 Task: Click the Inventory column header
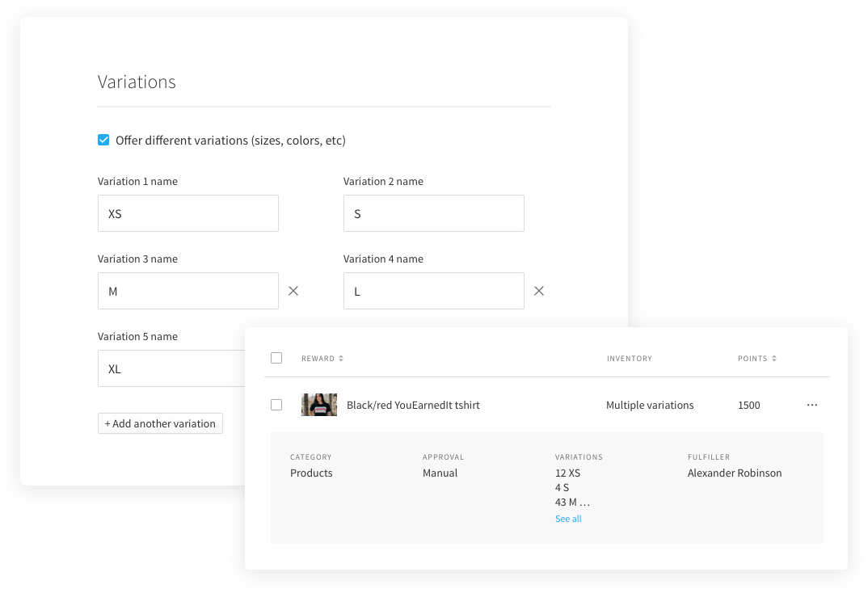pos(629,359)
